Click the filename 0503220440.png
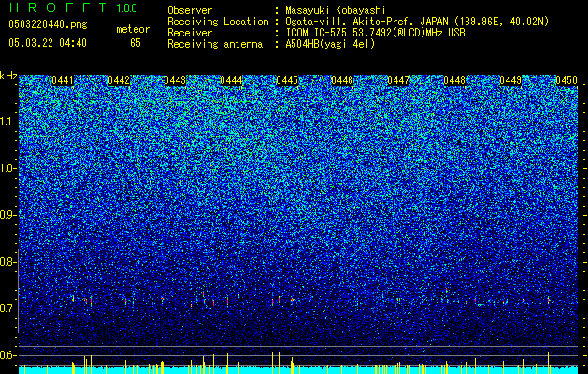This screenshot has width=588, height=374. tap(48, 25)
